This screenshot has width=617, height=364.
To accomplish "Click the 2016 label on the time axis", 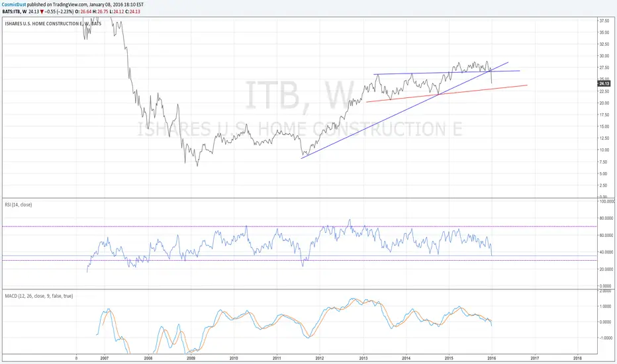I will click(x=491, y=358).
